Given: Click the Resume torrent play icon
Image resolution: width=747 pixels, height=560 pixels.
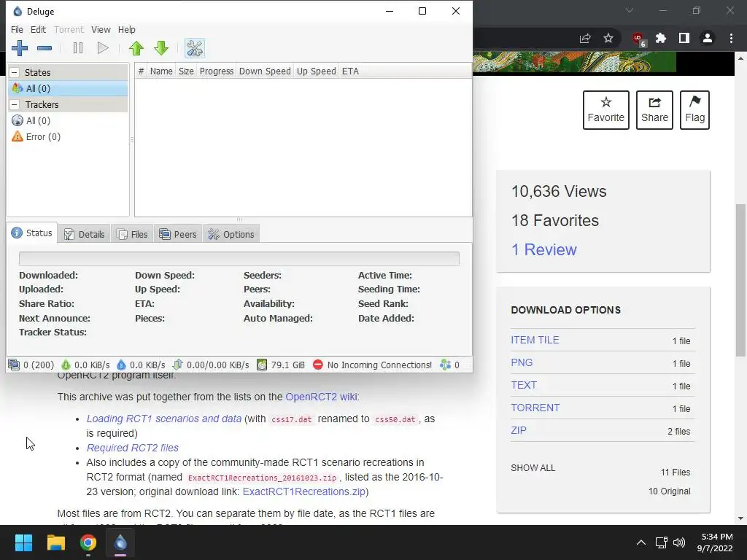Looking at the screenshot, I should coord(102,48).
